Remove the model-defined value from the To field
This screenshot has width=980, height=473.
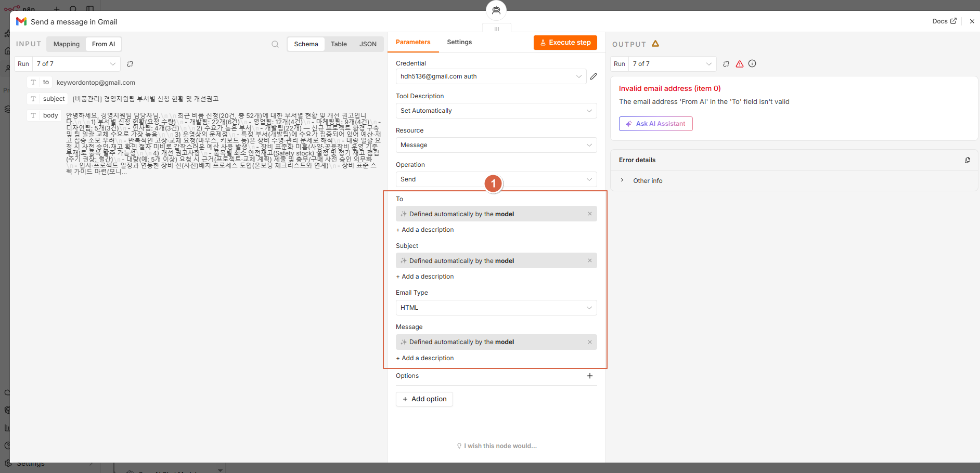(590, 214)
